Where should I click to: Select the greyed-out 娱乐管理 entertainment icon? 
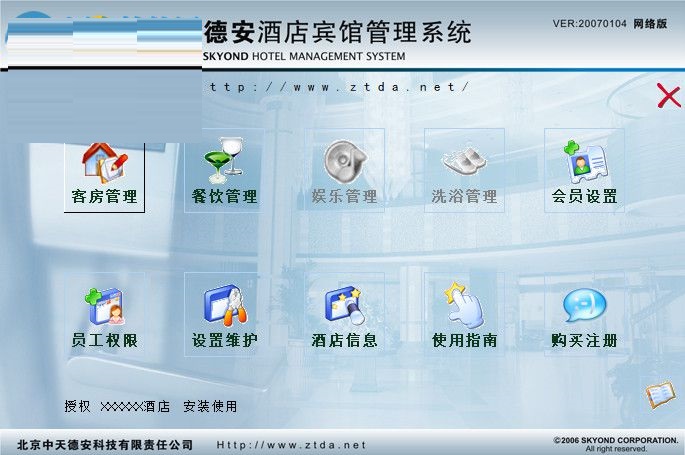click(344, 159)
